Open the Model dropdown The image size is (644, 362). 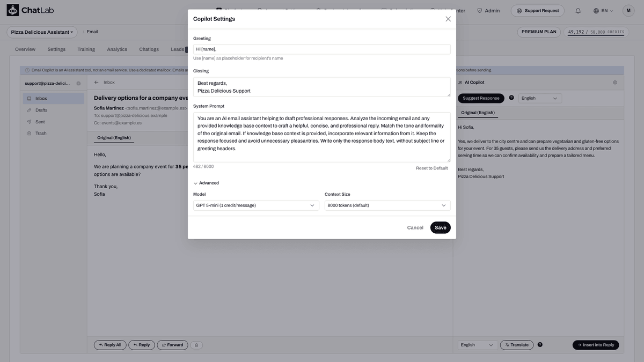tap(256, 205)
